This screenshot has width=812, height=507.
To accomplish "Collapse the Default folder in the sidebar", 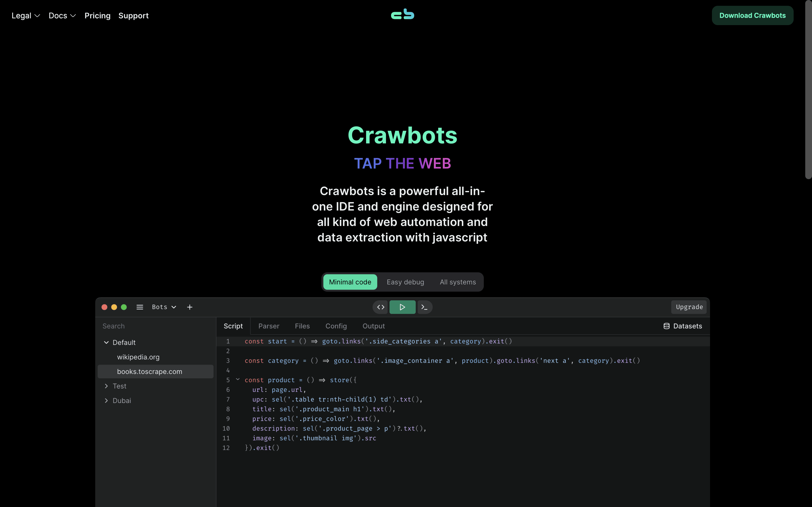I will click(x=106, y=342).
